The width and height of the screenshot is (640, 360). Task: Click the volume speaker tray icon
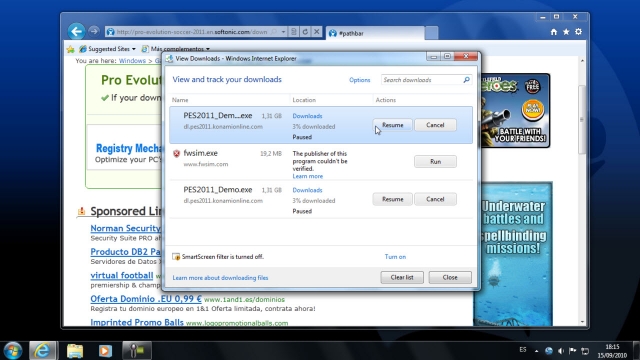561,351
